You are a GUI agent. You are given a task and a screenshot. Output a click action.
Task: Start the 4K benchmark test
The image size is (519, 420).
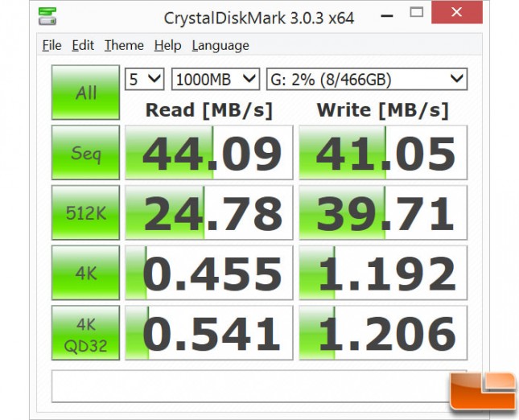click(85, 273)
